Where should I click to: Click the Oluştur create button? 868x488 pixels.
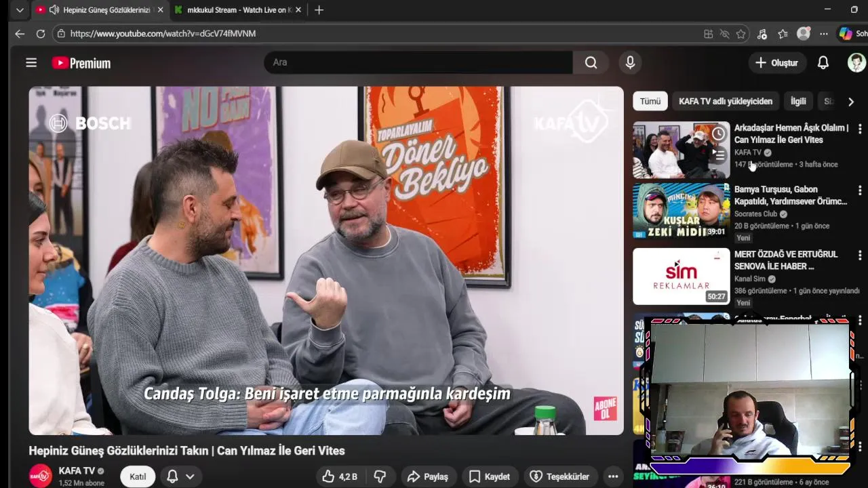coord(776,62)
